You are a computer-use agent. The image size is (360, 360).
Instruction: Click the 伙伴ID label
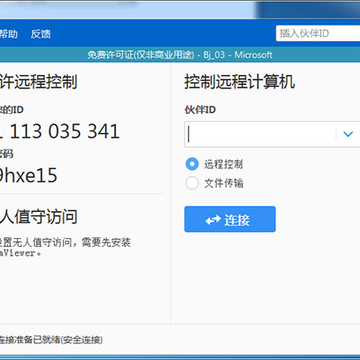coord(200,110)
